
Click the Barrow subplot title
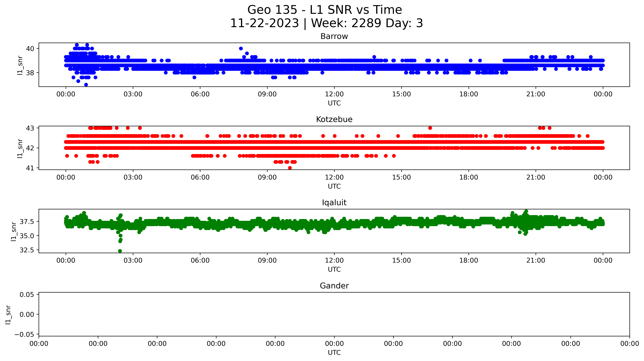(334, 36)
